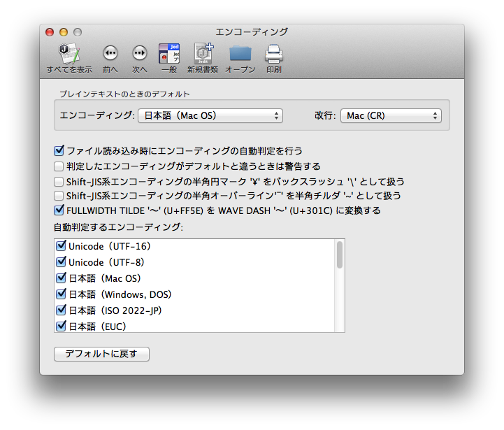
Task: Uncheck ファイル読み込み時にエンコーディングの自動判定を行う
Action: 59,150
